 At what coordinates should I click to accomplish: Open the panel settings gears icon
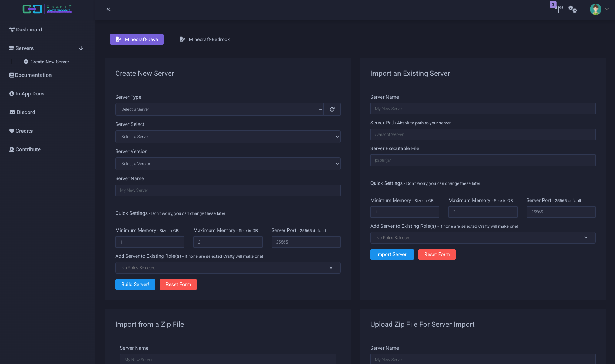573,9
